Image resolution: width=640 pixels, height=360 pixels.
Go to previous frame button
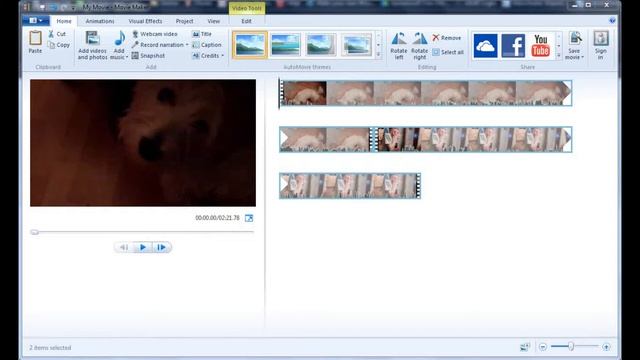click(x=124, y=247)
